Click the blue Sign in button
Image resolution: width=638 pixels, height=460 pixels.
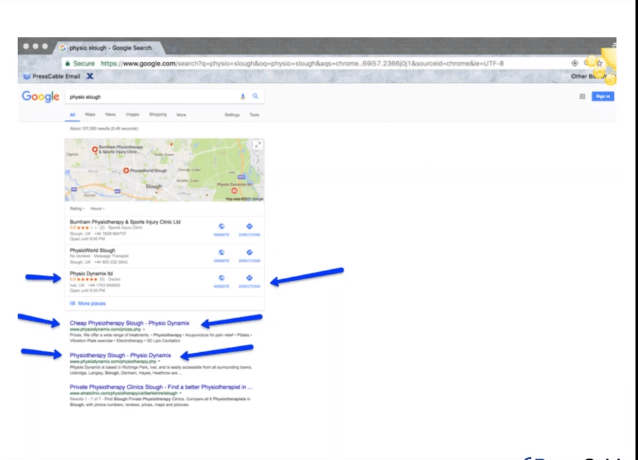click(x=602, y=96)
